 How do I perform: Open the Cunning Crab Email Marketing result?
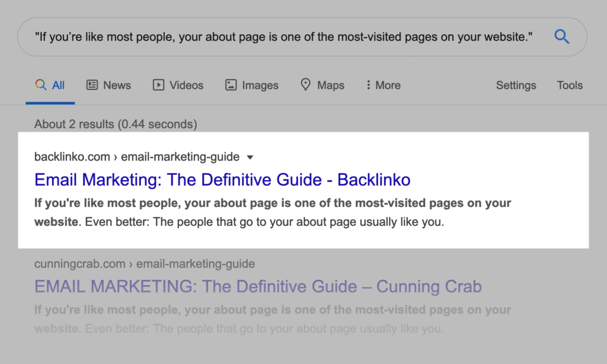[x=258, y=287]
